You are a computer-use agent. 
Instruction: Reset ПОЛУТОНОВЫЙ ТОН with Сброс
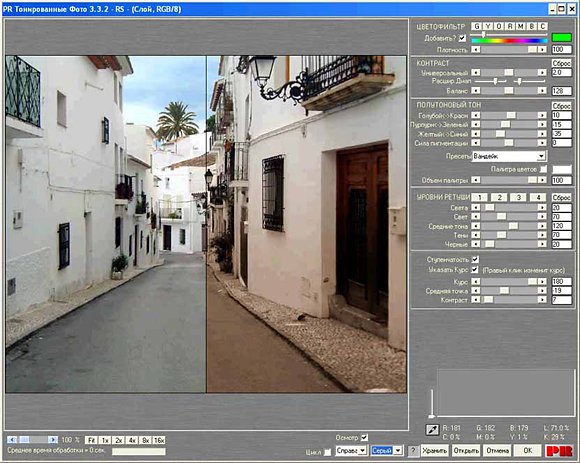tap(562, 106)
